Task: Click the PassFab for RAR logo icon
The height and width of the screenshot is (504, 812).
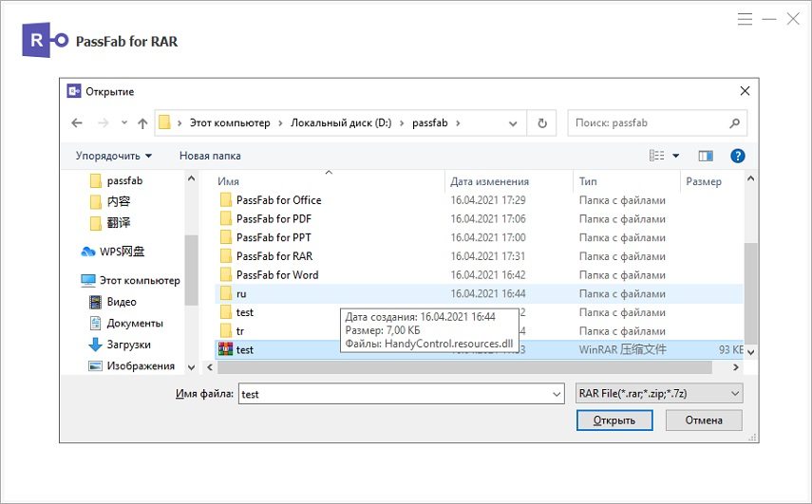Action: 45,40
